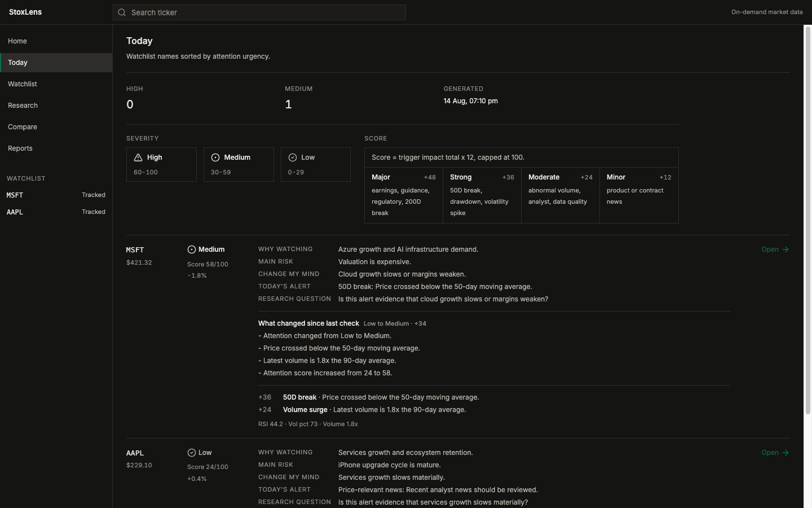Click the MSFT ticker heading in list
Viewport: 812px width, 508px height.
pyautogui.click(x=135, y=249)
